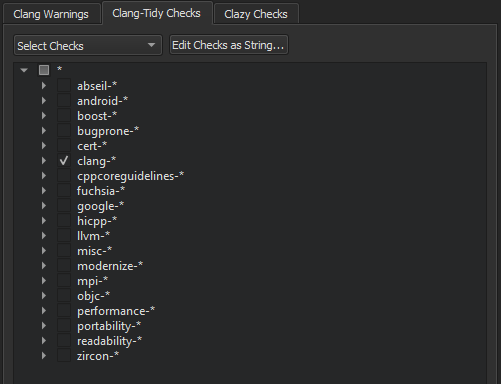This screenshot has width=501, height=384.
Task: Expand the performance-* group
Action: (44, 311)
